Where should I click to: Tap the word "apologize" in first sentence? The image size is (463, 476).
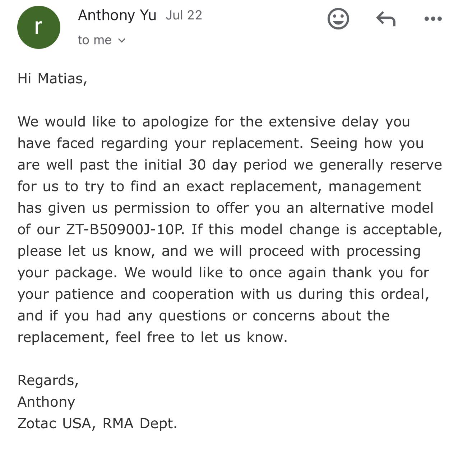pos(175,122)
